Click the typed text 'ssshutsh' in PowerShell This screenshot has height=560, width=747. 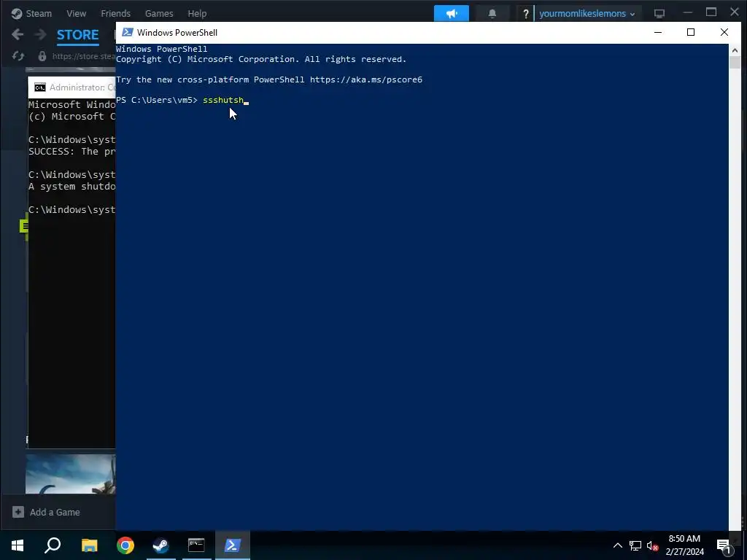pyautogui.click(x=223, y=100)
